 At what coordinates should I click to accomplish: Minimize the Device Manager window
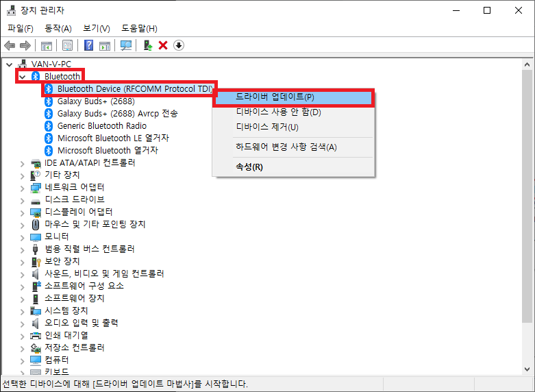click(x=456, y=10)
